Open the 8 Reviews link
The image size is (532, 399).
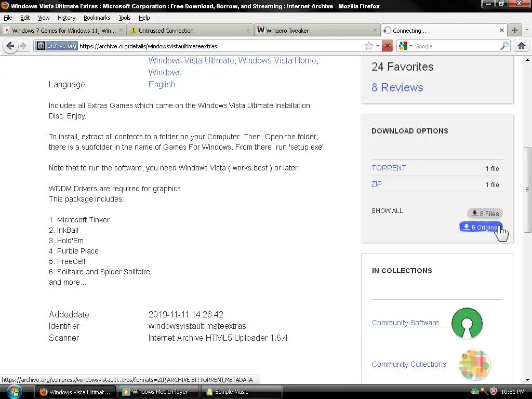point(397,87)
